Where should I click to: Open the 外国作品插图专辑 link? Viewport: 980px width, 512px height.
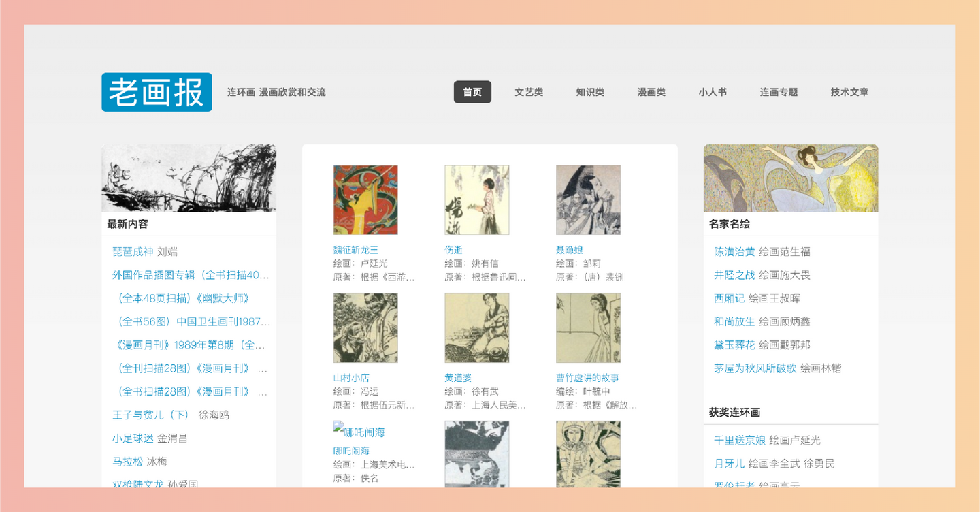191,275
